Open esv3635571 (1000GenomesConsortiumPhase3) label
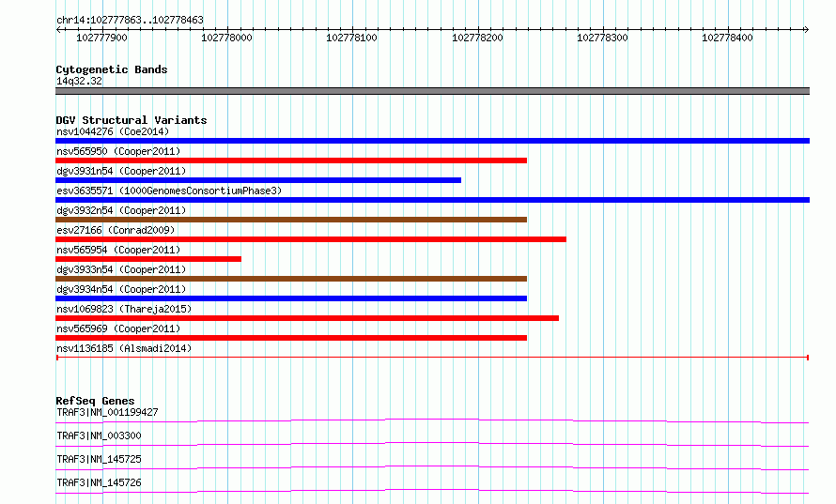836x504 pixels. [169, 191]
